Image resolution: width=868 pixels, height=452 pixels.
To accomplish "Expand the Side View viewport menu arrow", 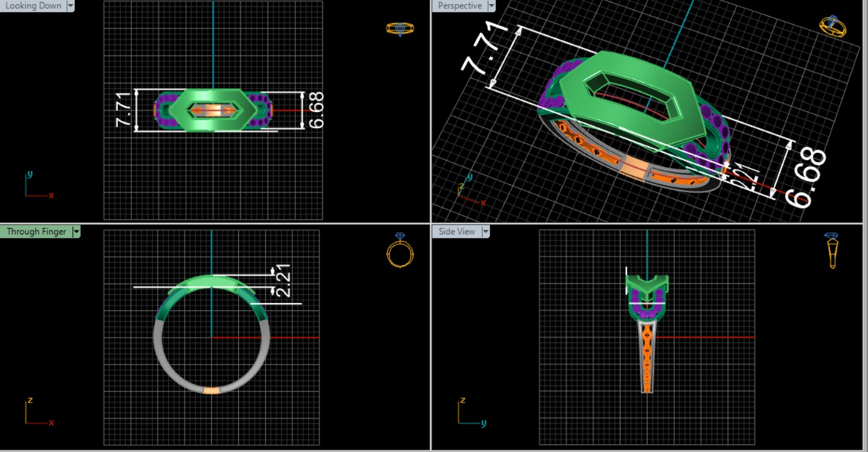I will [x=485, y=232].
